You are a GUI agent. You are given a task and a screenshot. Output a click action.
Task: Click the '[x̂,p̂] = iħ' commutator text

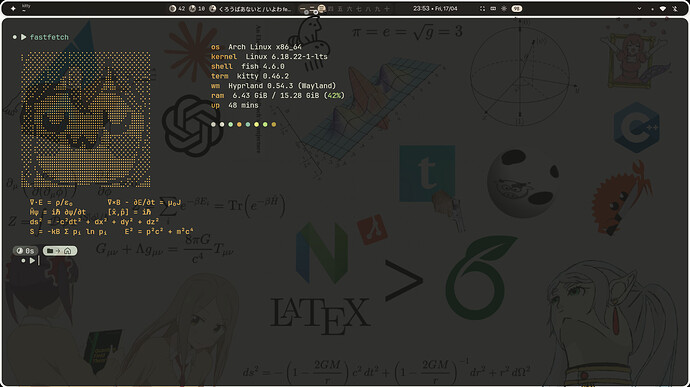(x=129, y=212)
